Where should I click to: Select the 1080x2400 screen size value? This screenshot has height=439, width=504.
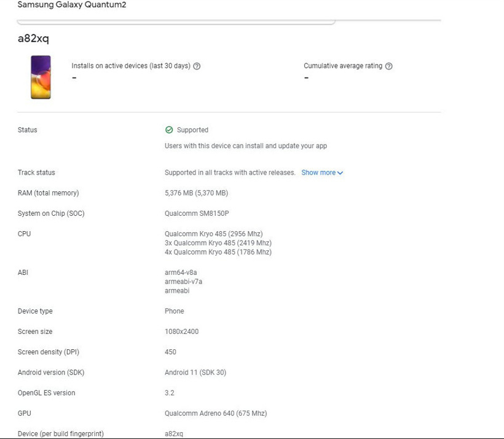click(x=181, y=331)
